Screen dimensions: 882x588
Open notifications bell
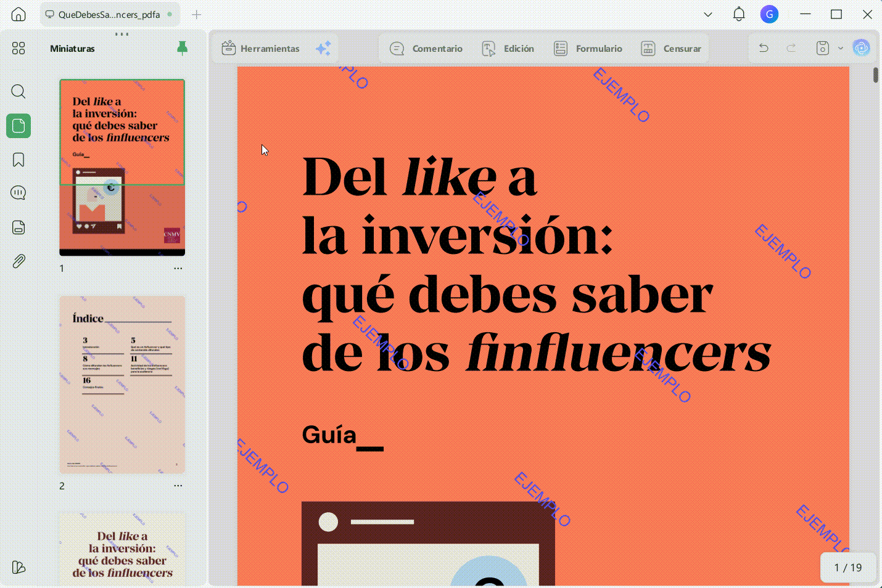(x=739, y=14)
